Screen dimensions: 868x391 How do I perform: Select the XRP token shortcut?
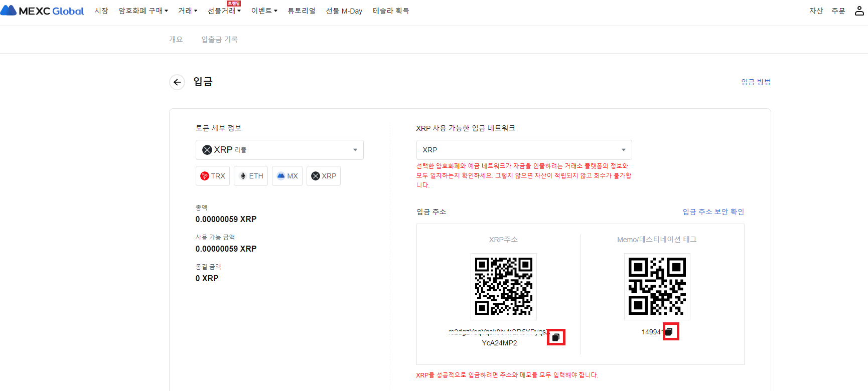[324, 176]
